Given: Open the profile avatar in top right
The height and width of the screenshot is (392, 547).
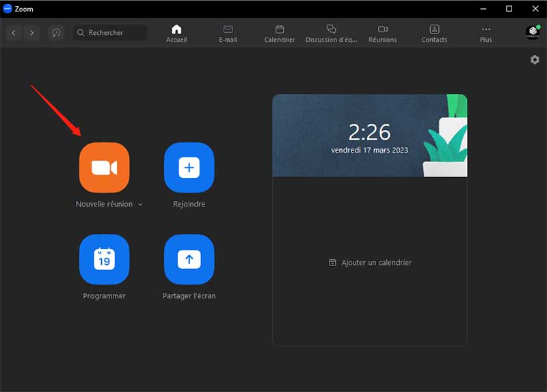Looking at the screenshot, I should (x=532, y=33).
